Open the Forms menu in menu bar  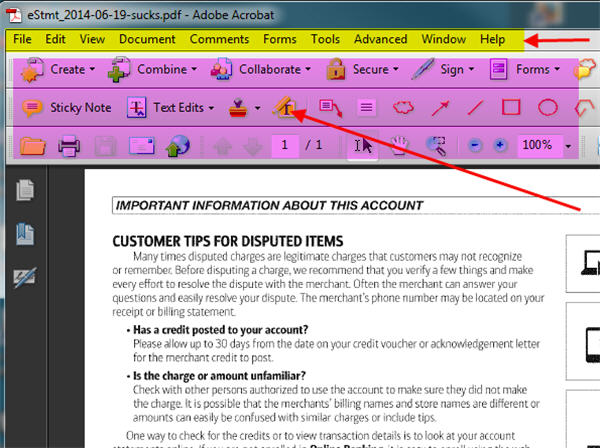(280, 39)
